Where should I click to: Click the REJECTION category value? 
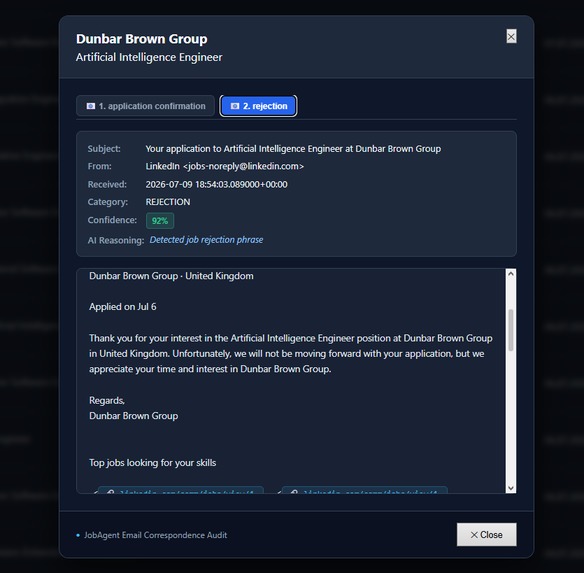(168, 202)
